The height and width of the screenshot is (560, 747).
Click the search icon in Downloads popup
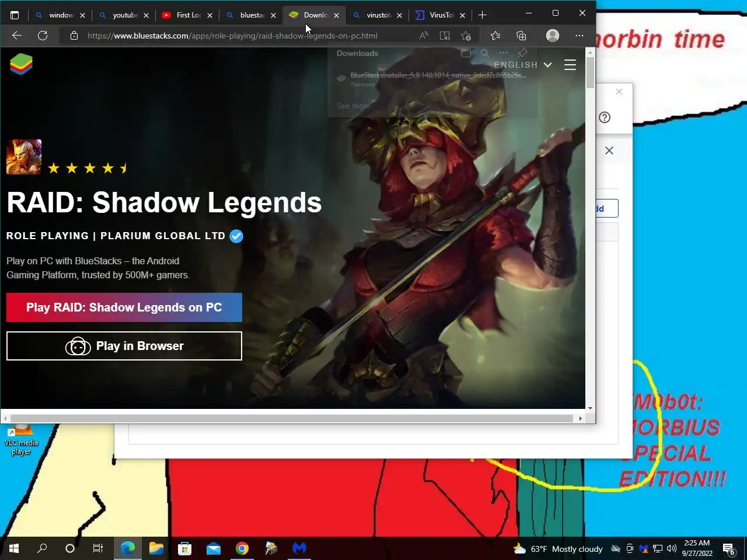484,53
